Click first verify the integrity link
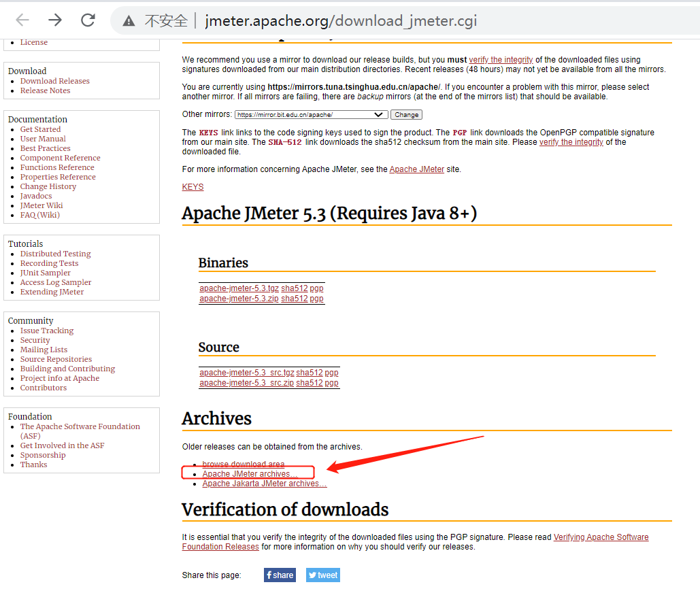 [x=501, y=60]
